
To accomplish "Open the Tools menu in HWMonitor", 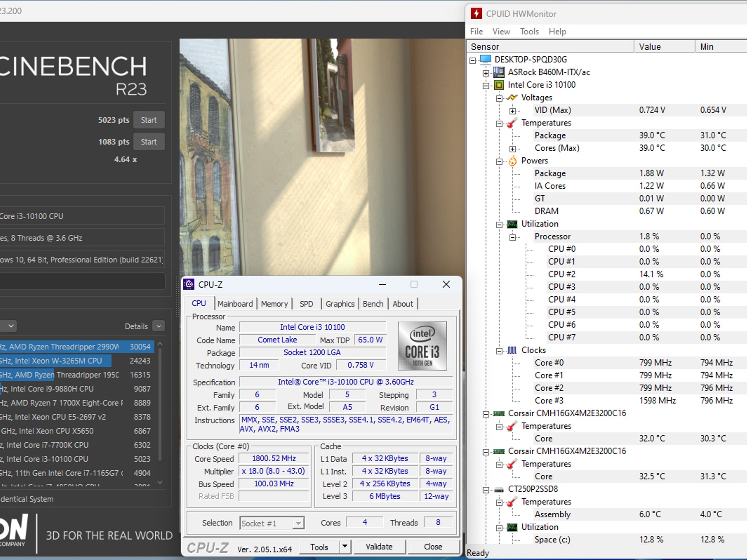I will (529, 31).
